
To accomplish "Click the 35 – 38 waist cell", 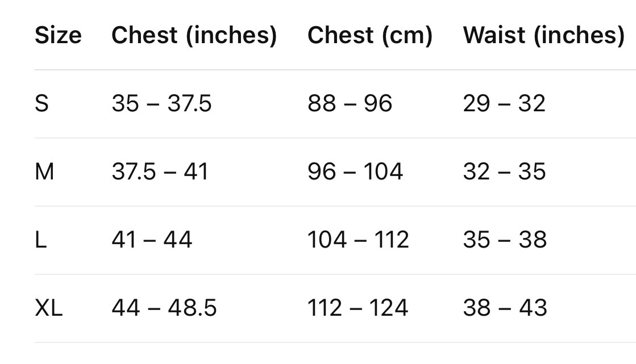I will [505, 240].
